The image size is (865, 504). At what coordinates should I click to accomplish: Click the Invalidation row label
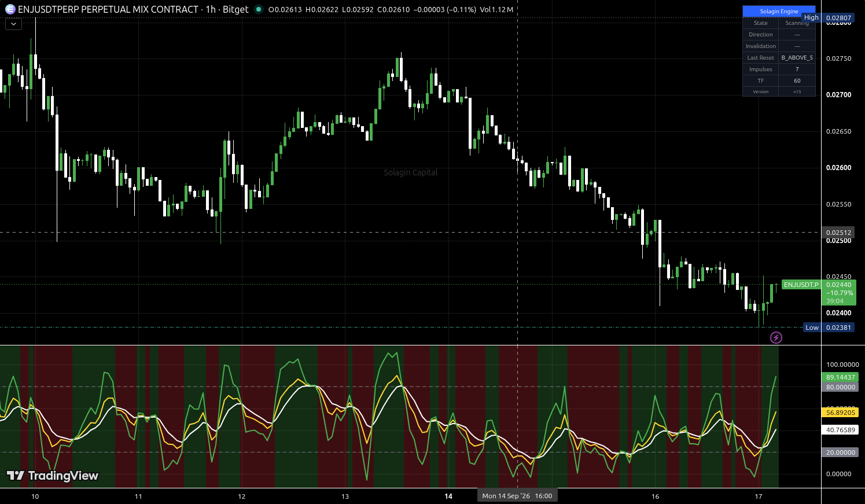click(760, 46)
